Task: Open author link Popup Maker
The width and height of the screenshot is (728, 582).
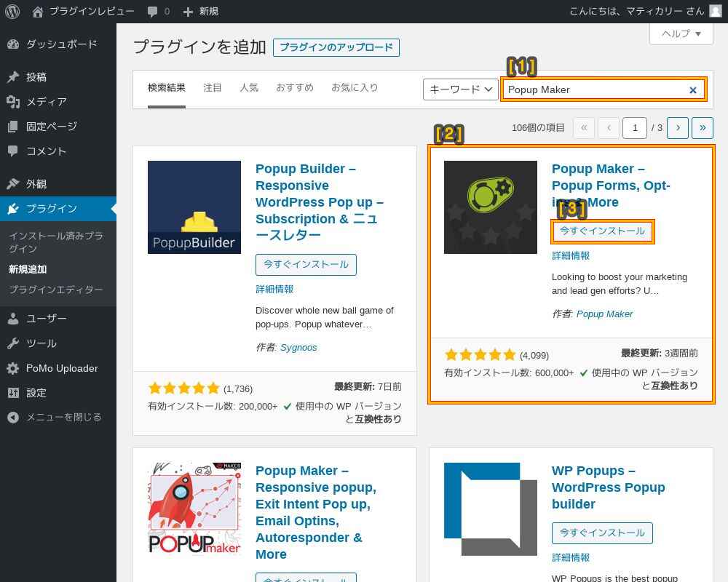Action: [x=604, y=314]
